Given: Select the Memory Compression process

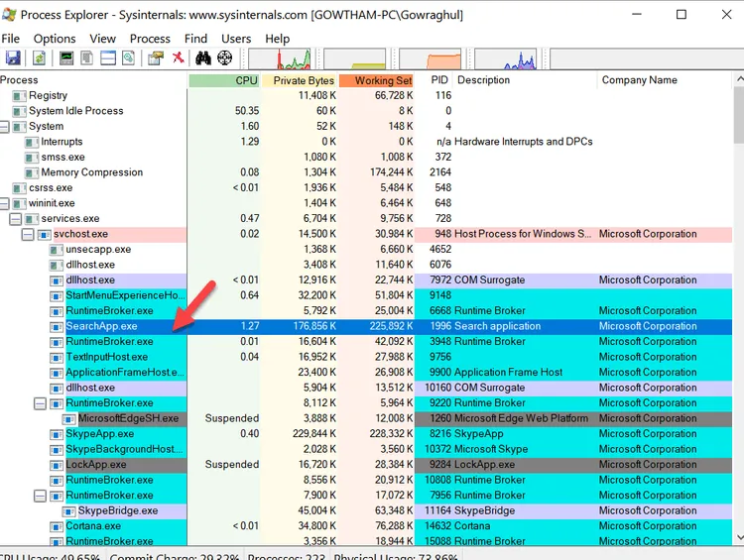Looking at the screenshot, I should click(366, 172).
